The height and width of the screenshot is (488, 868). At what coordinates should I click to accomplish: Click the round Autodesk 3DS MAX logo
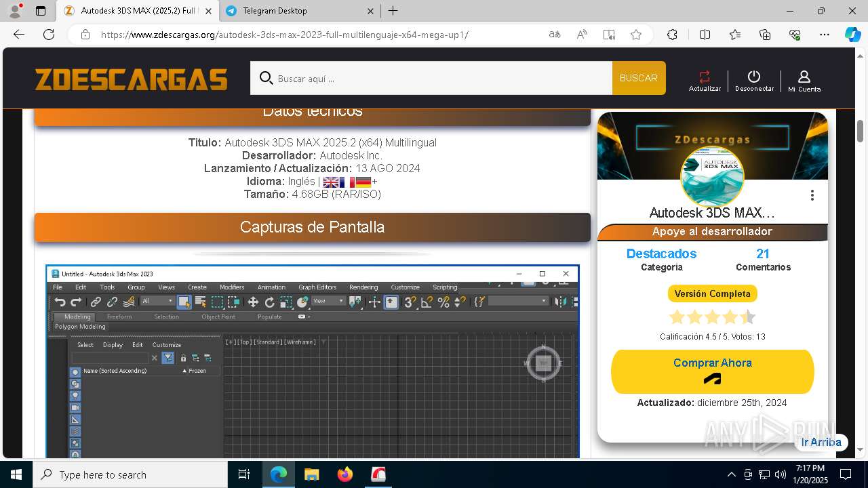712,177
